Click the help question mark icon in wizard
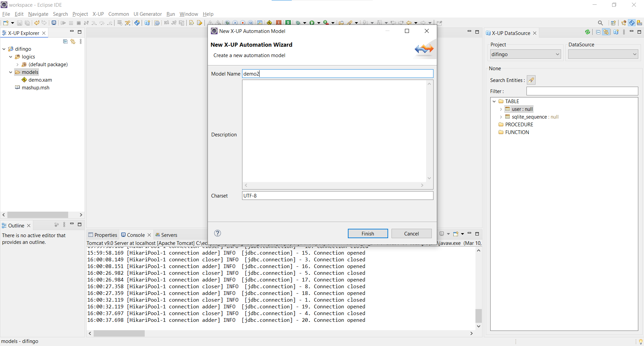 218,233
